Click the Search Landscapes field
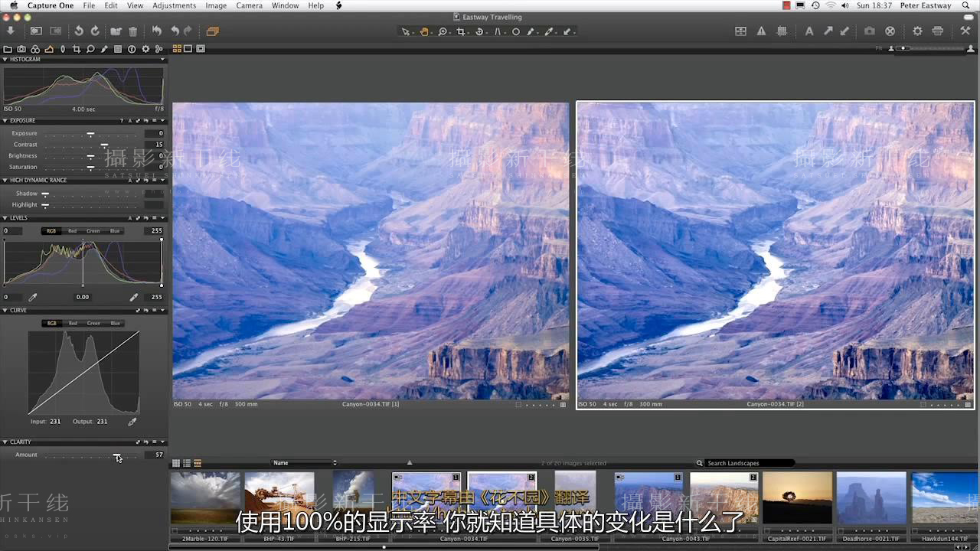This screenshot has width=980, height=551. [x=745, y=463]
